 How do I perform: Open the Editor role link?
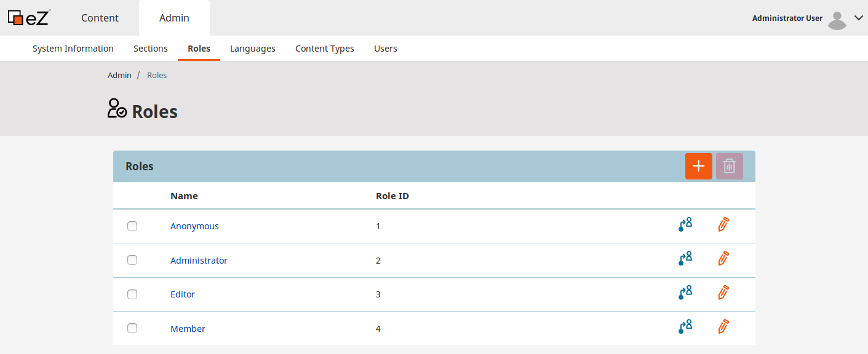coord(182,294)
